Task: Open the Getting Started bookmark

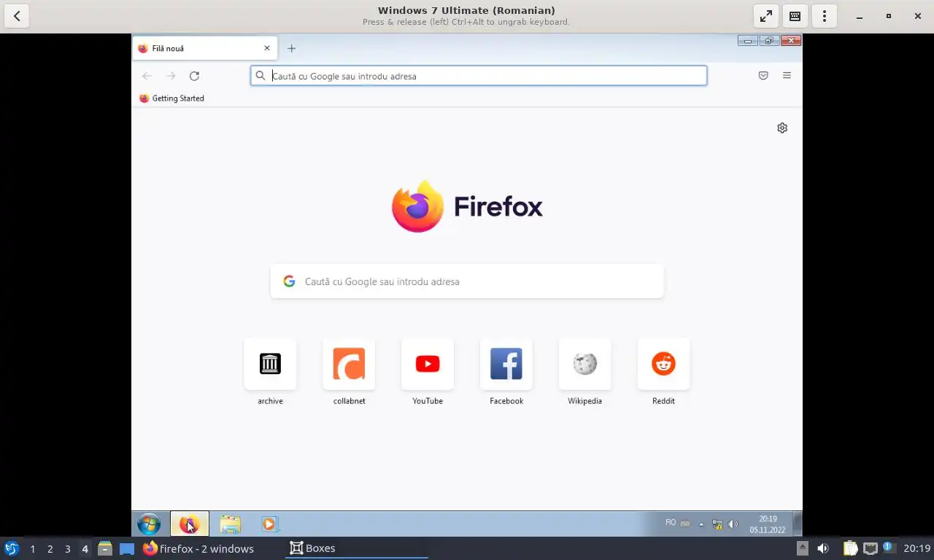Action: tap(171, 98)
